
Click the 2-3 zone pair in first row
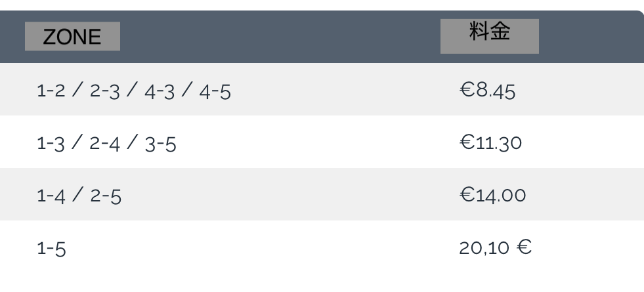pos(105,91)
